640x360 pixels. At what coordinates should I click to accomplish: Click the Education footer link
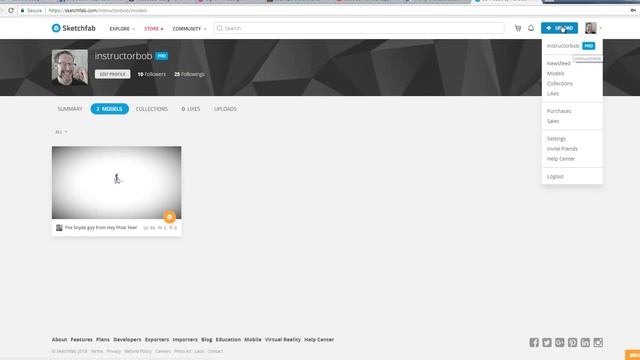click(228, 340)
